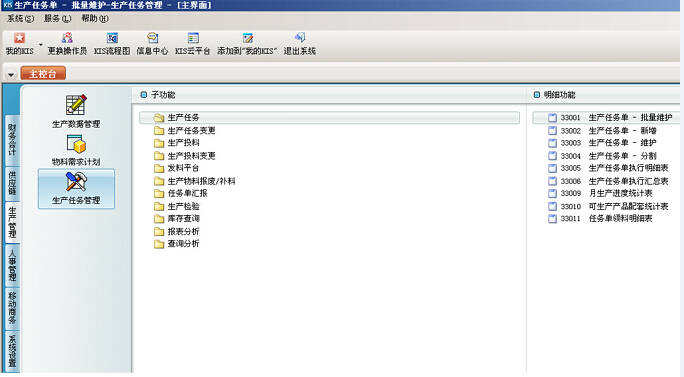Click 添加到"我的KIS" toolbar icon
Viewport: 684px width, 377px height.
point(247,44)
